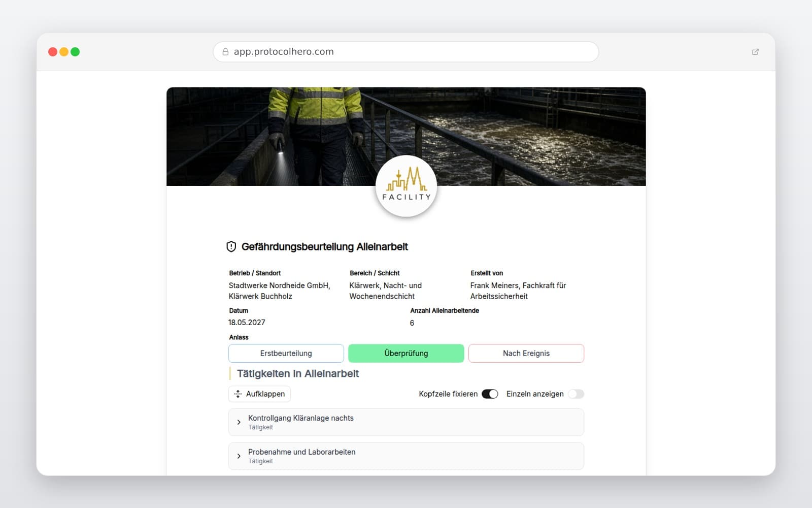Select the Überprüfung option

[x=406, y=354]
